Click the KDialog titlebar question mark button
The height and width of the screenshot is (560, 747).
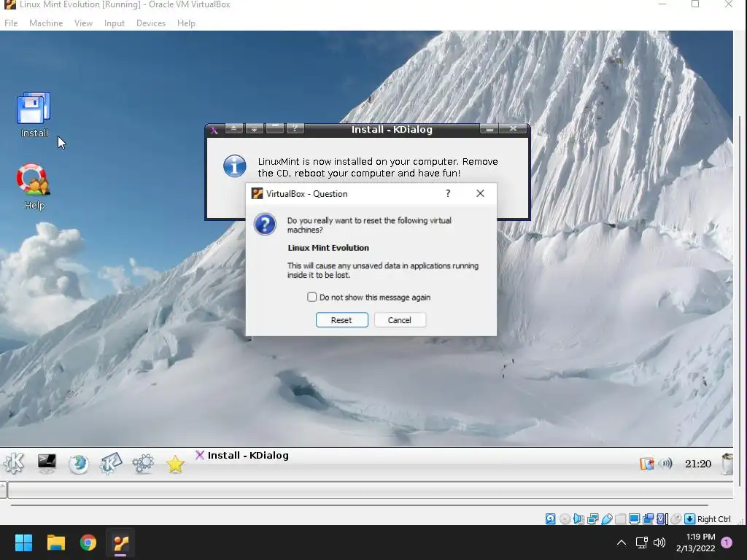[x=295, y=128]
